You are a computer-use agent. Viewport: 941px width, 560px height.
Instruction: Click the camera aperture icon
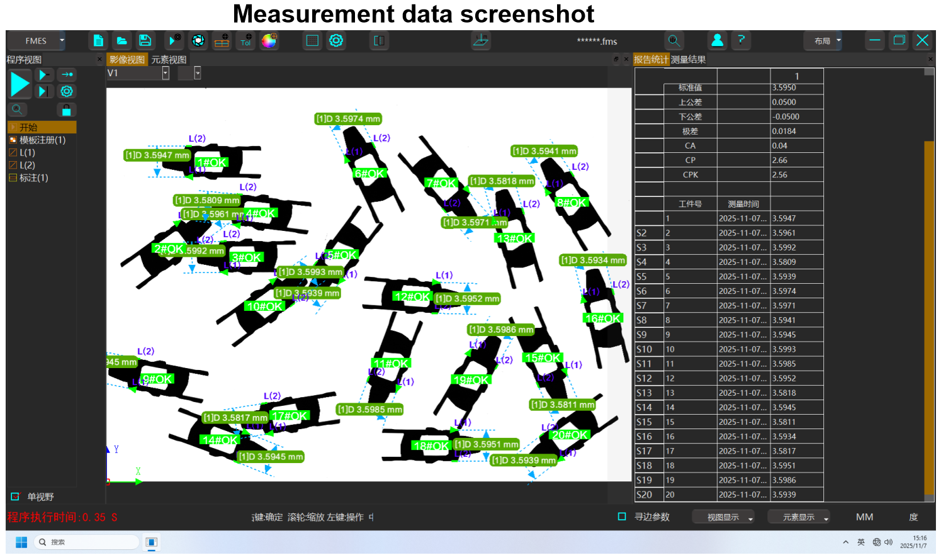point(198,41)
